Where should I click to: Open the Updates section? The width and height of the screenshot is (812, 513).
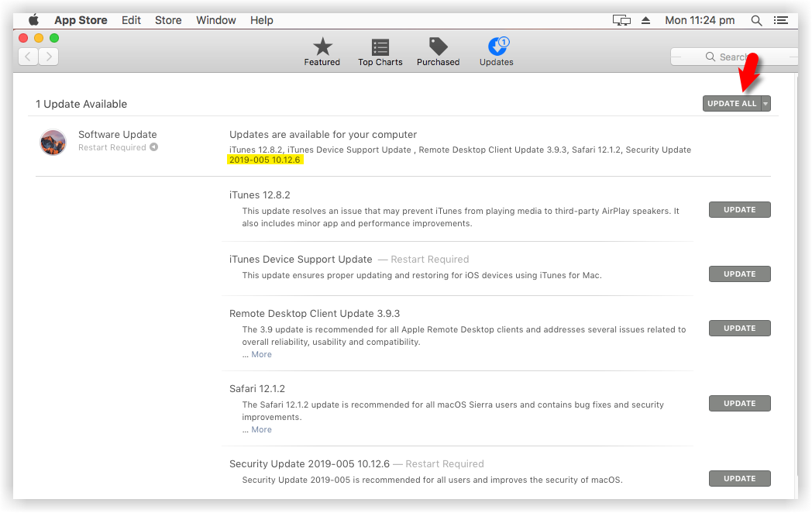(497, 52)
